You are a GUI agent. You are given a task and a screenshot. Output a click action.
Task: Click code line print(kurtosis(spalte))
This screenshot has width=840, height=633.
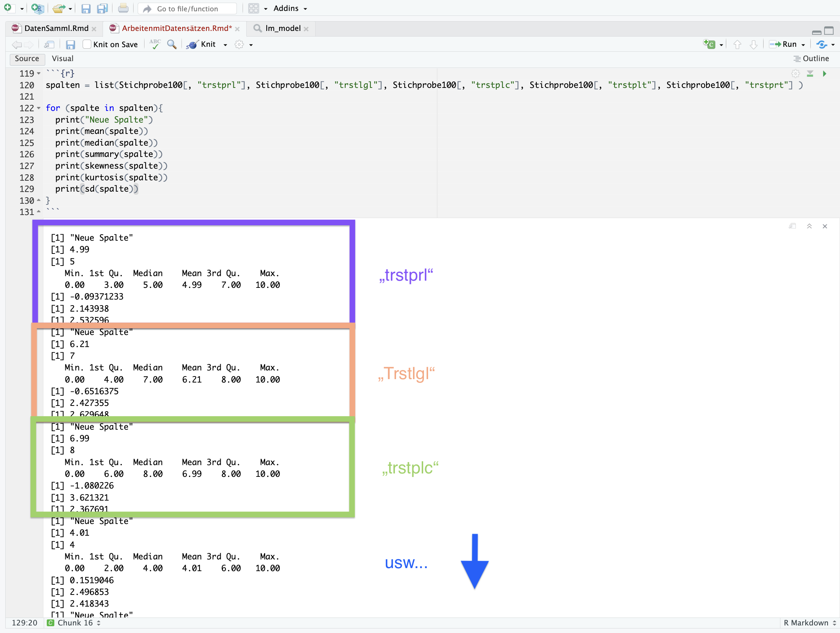tap(111, 177)
